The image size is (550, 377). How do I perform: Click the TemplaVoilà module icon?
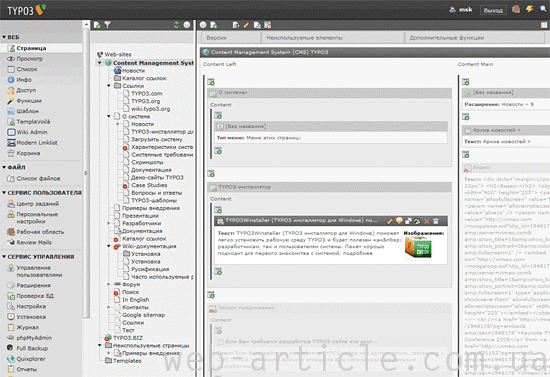(11, 122)
